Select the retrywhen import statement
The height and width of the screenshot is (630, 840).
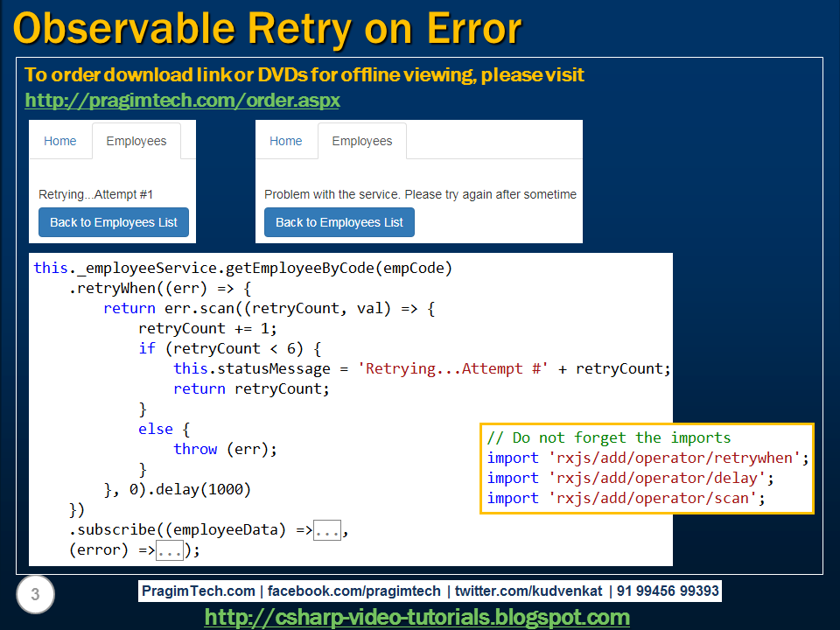(x=647, y=457)
